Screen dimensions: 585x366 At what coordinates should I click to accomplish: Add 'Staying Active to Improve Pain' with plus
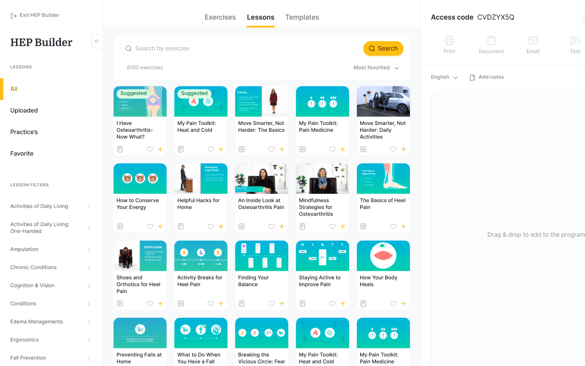[342, 304]
